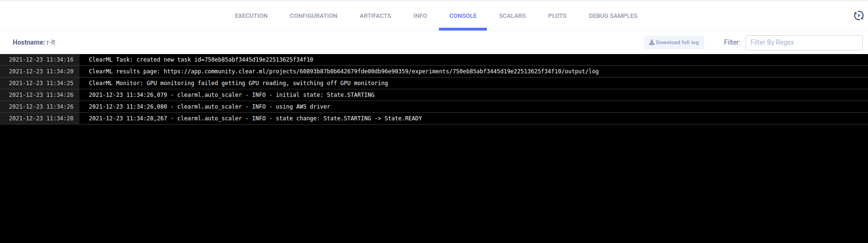Focus the Filter By Regex field
This screenshot has height=243, width=868.
coord(803,42)
